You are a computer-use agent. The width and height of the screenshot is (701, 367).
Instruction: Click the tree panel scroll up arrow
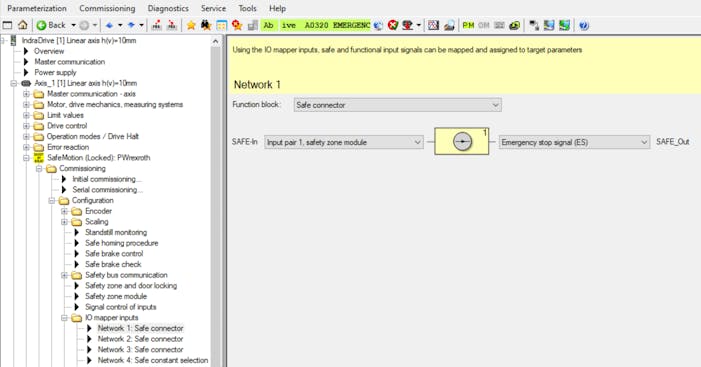(x=215, y=42)
